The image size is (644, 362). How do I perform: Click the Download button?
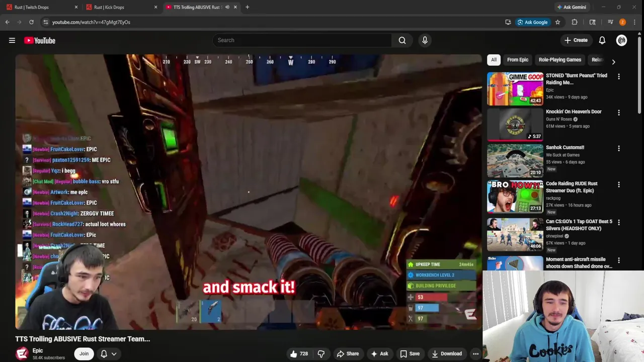point(447,354)
